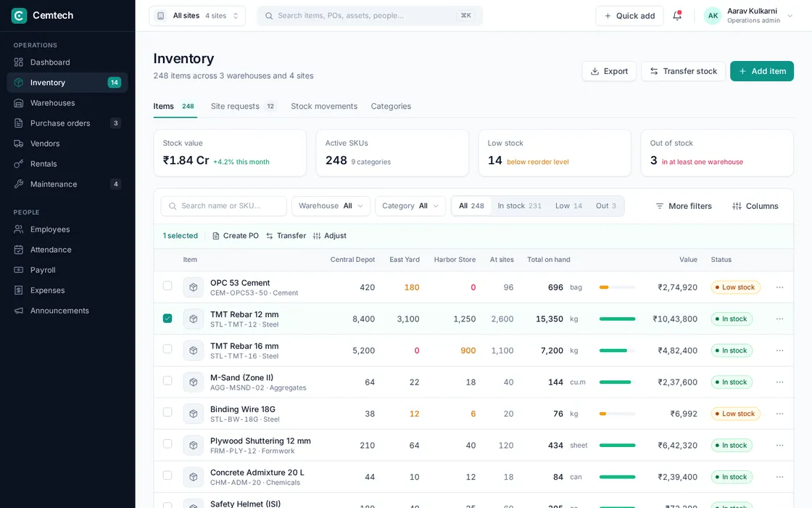Filter by Out 3 items
Viewport: 812px width, 508px height.
(x=606, y=206)
